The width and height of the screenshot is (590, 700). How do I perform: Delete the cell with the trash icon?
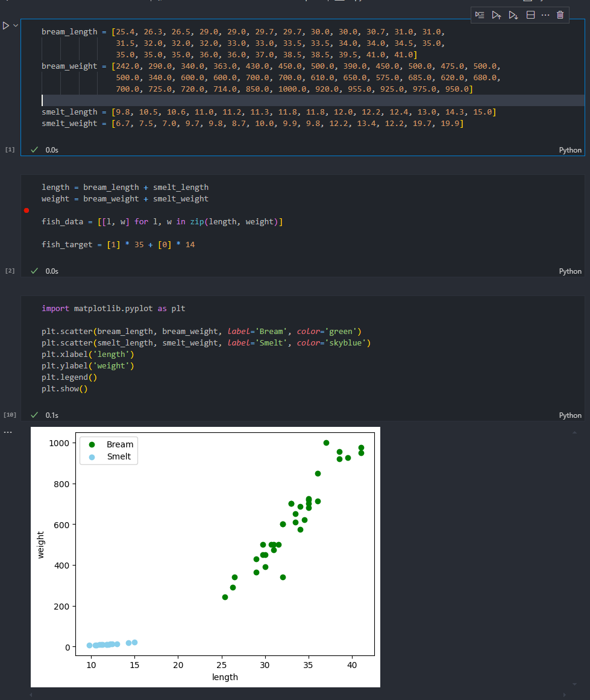coord(560,14)
